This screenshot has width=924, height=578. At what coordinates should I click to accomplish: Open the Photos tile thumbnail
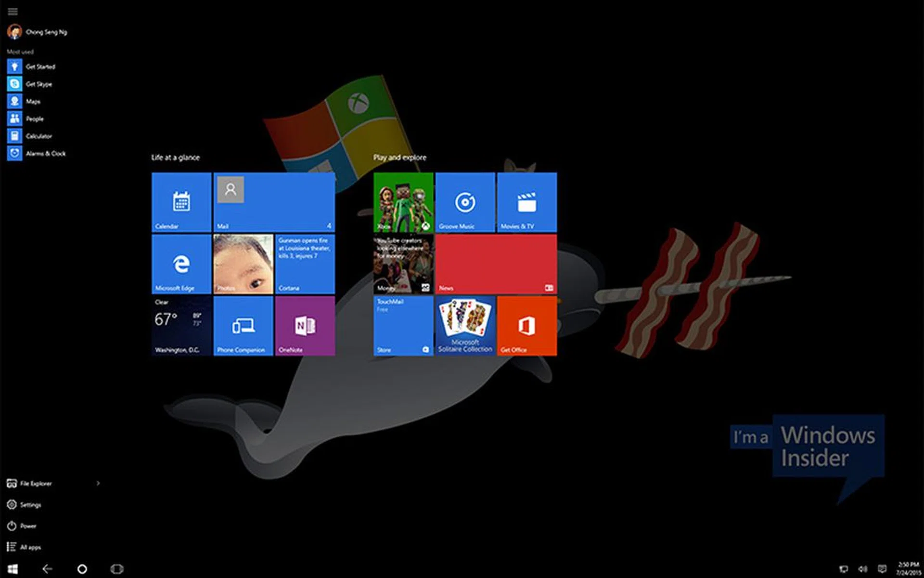pos(243,264)
